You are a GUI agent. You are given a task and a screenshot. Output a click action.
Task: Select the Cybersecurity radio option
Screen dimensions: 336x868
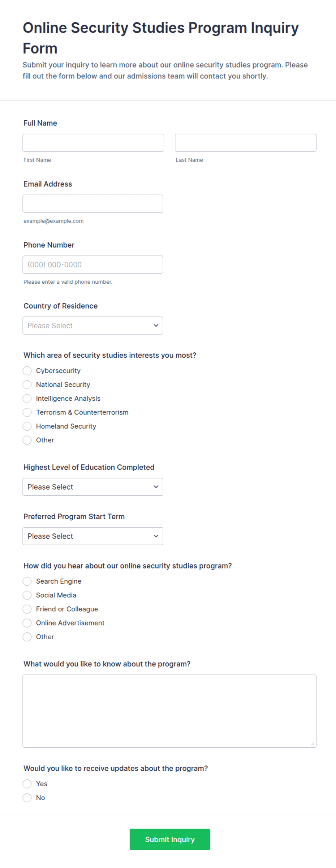(27, 371)
